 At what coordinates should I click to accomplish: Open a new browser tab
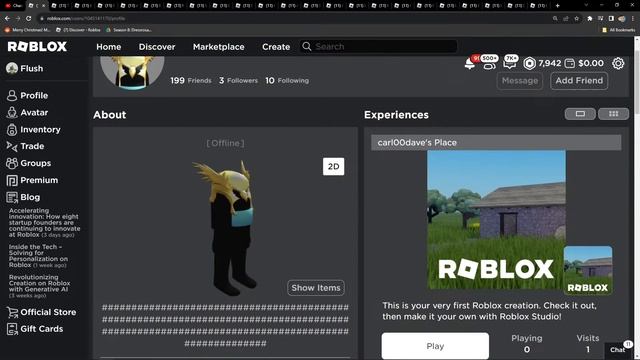(x=558, y=5)
